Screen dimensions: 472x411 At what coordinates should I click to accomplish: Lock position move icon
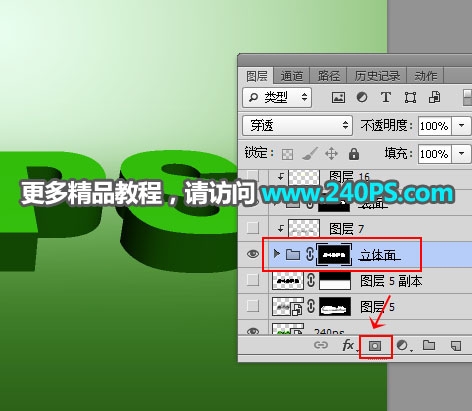[331, 154]
